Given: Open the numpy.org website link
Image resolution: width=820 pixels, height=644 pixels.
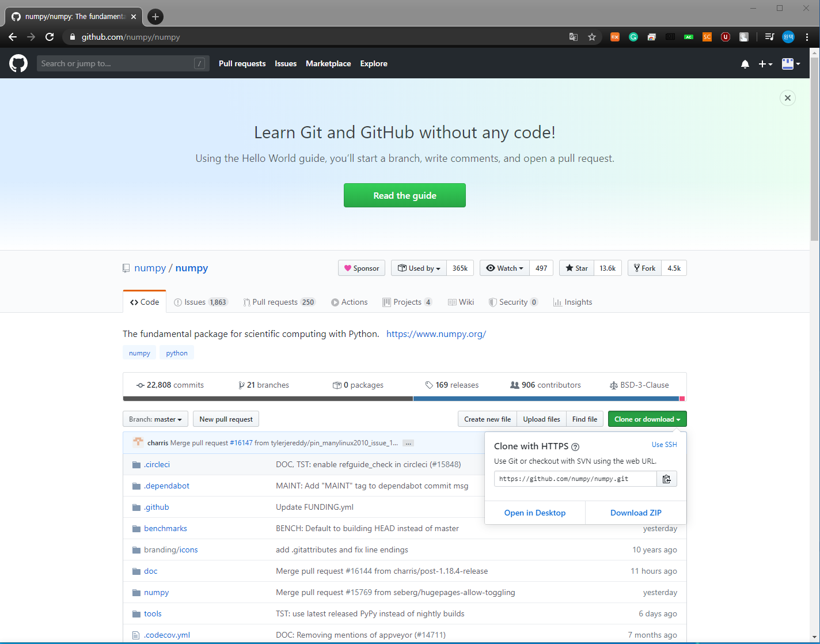Looking at the screenshot, I should 436,334.
